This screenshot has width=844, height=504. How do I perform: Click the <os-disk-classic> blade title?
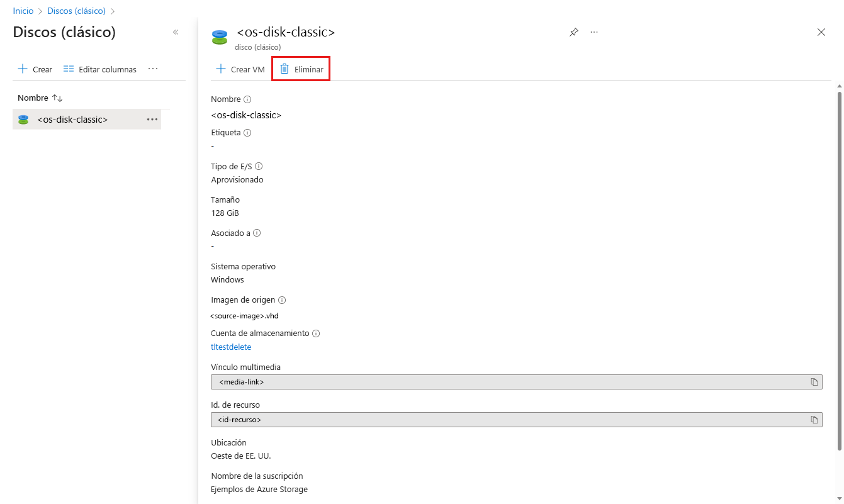click(286, 32)
